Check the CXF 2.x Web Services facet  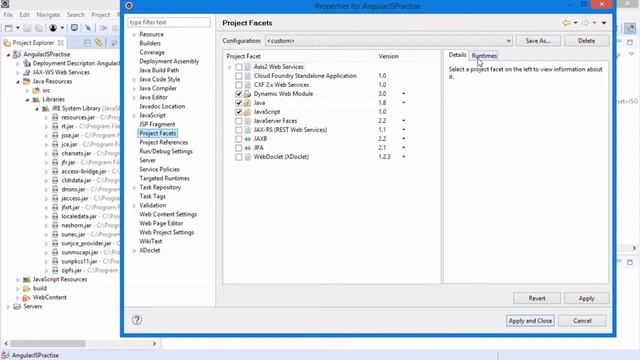coord(238,85)
